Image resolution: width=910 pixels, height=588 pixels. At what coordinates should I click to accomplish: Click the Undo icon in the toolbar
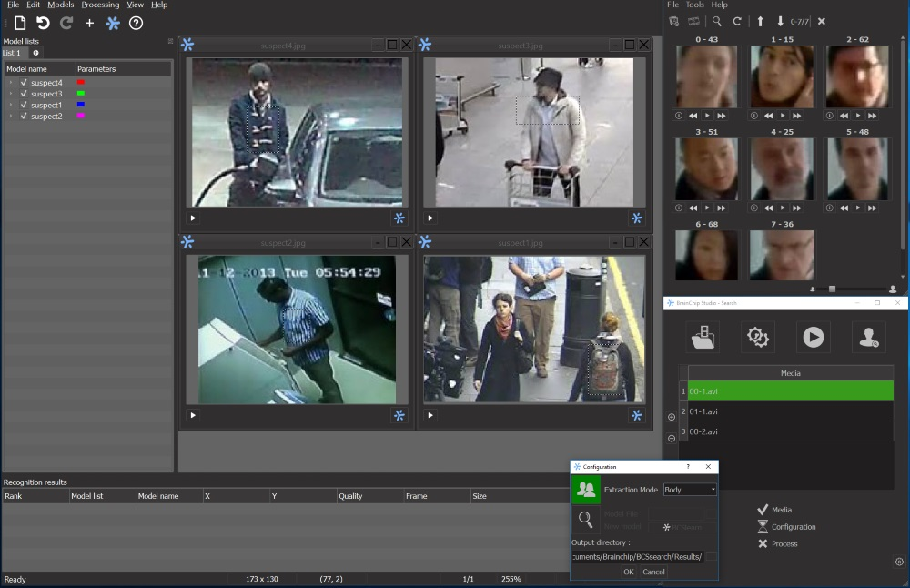(x=42, y=24)
